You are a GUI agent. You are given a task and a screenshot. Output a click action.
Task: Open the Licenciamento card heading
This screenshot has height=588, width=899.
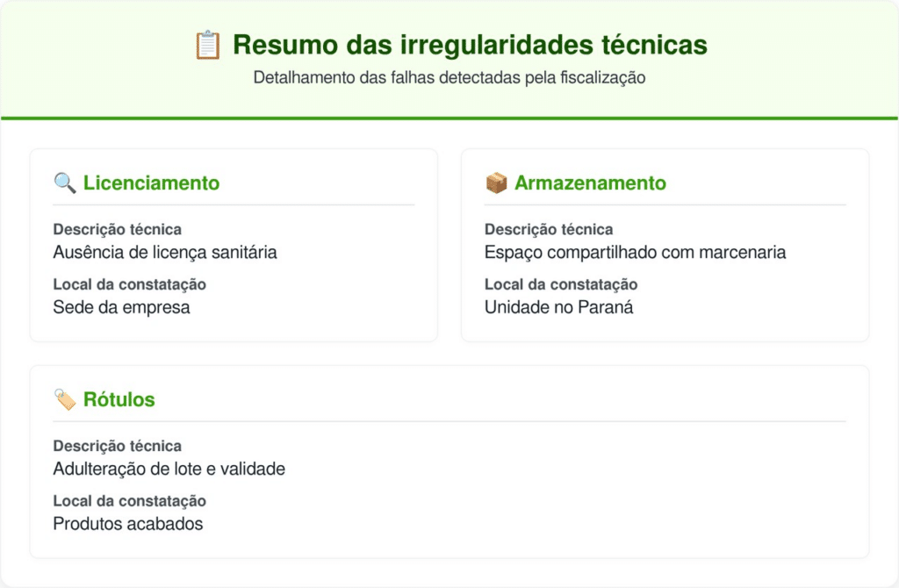click(151, 183)
